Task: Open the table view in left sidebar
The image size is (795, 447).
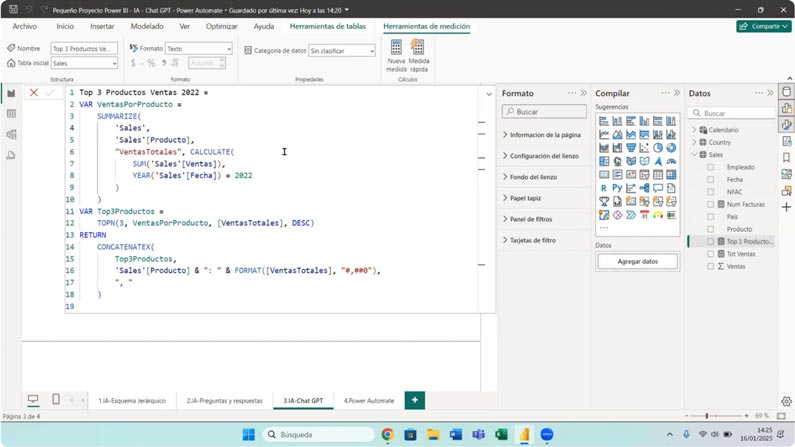Action: pos(11,114)
